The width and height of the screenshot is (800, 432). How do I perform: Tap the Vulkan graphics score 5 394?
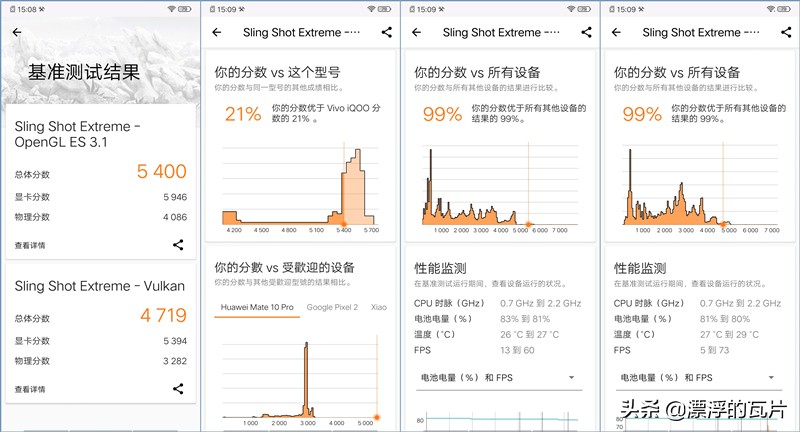[x=175, y=341]
